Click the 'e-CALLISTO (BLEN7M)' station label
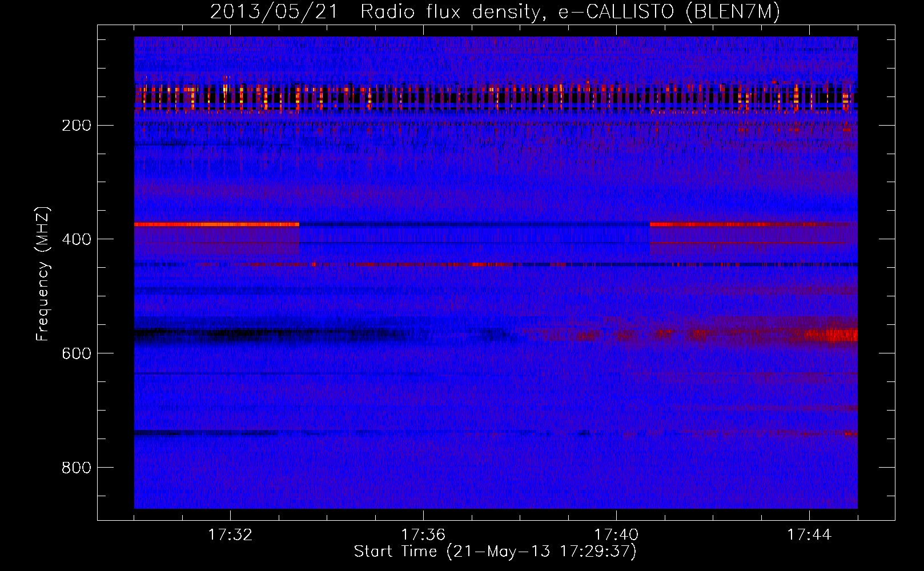 click(x=669, y=12)
